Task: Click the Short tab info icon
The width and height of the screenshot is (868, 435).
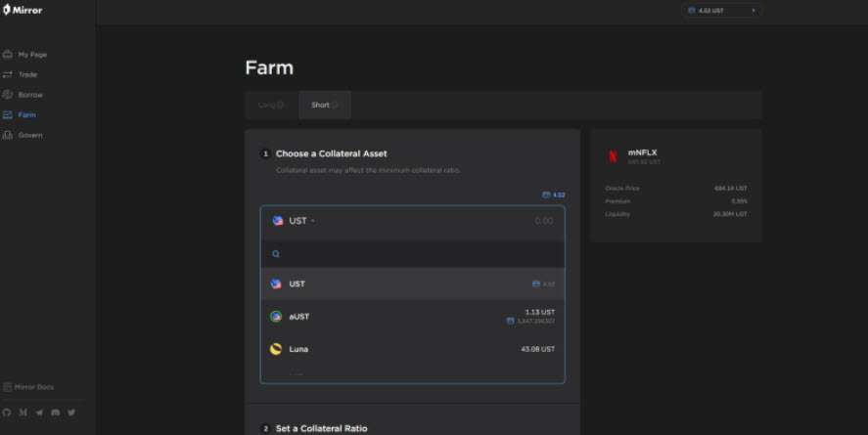Action: pyautogui.click(x=335, y=105)
